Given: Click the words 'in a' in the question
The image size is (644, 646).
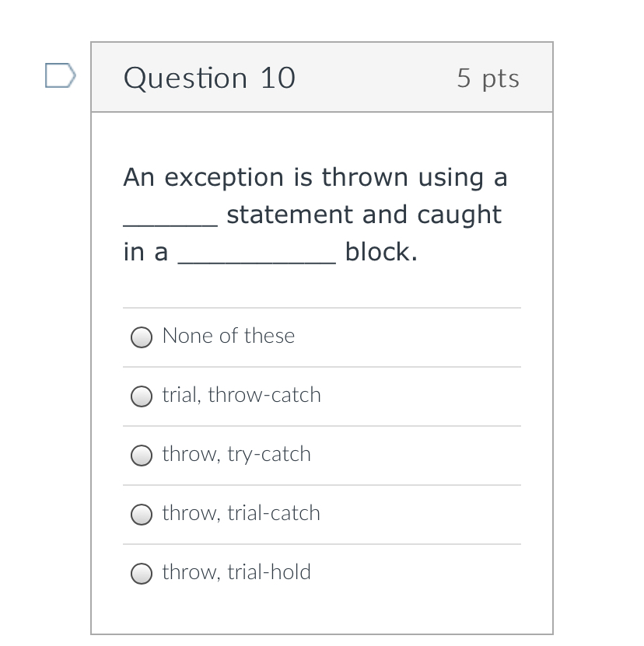Looking at the screenshot, I should 145,252.
